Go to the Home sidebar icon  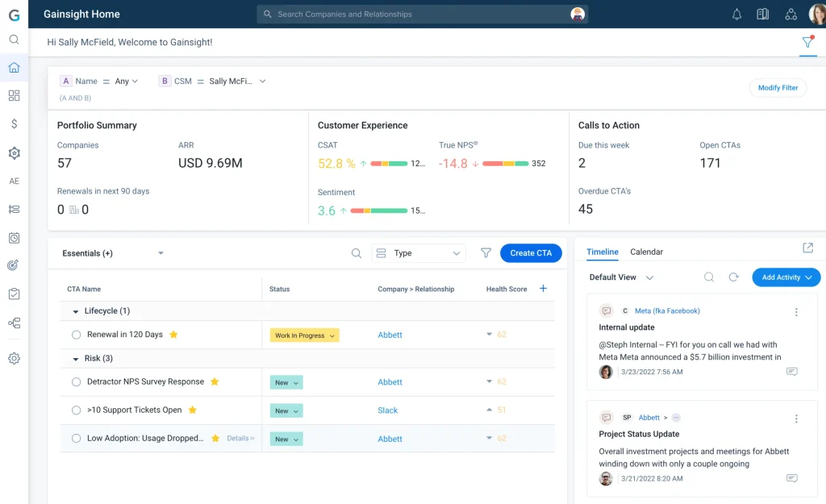click(15, 68)
